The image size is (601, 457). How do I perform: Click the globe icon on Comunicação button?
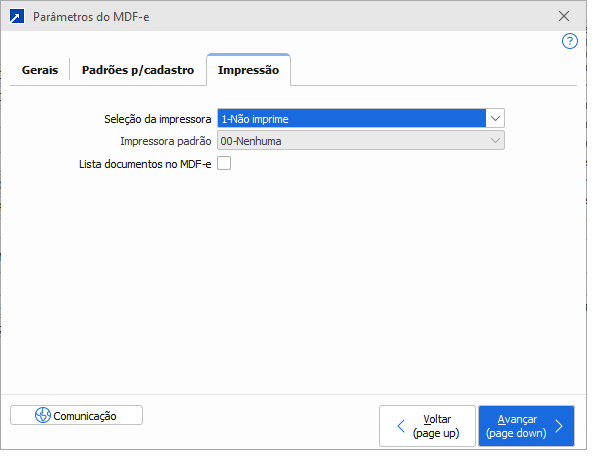pos(43,415)
